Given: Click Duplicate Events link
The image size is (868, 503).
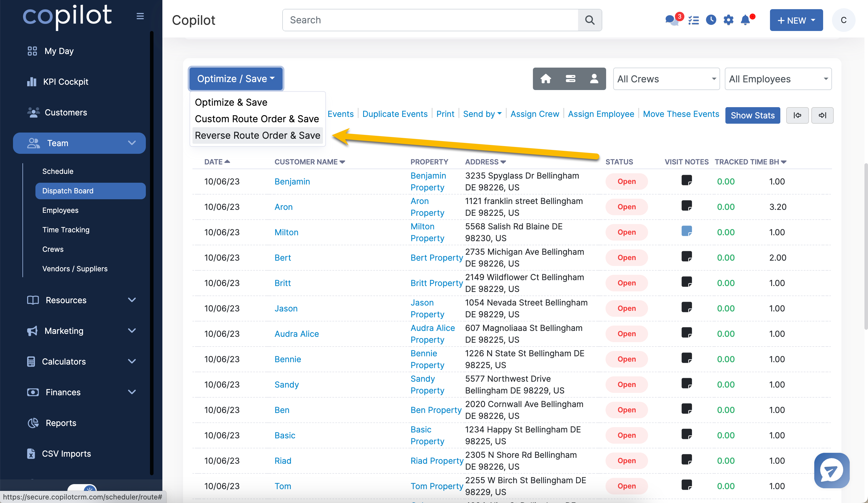Looking at the screenshot, I should (x=395, y=114).
